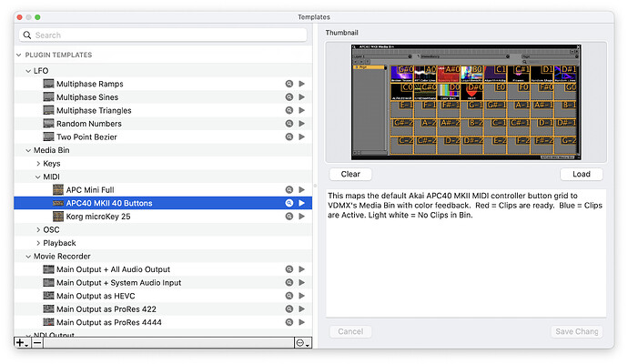Collapse the MIDI subgroup
628x364 pixels.
click(37, 177)
